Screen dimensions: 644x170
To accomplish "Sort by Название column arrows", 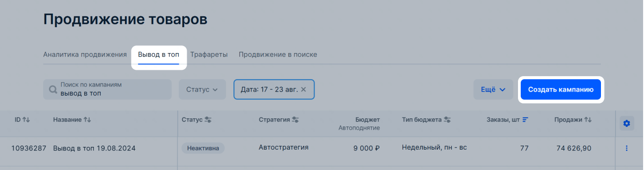I will pos(87,120).
